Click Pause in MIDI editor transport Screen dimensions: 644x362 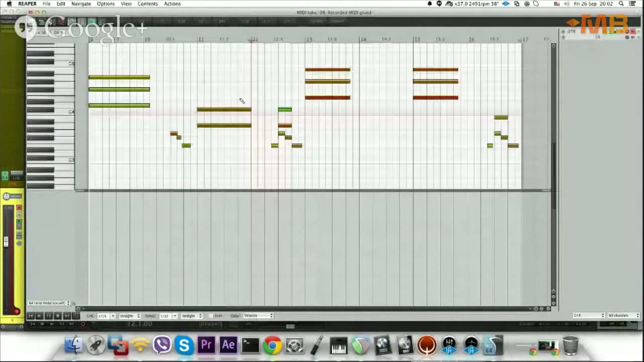tap(48, 316)
